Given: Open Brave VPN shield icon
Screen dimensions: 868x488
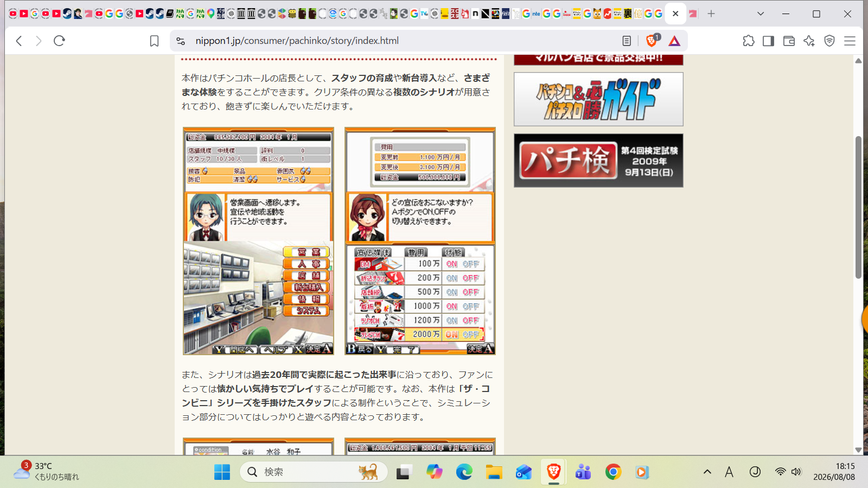Looking at the screenshot, I should point(829,41).
